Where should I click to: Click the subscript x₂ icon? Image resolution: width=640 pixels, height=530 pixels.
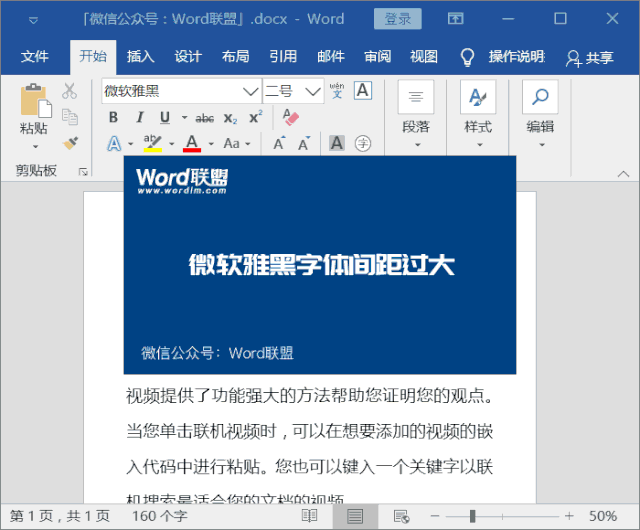[x=232, y=118]
